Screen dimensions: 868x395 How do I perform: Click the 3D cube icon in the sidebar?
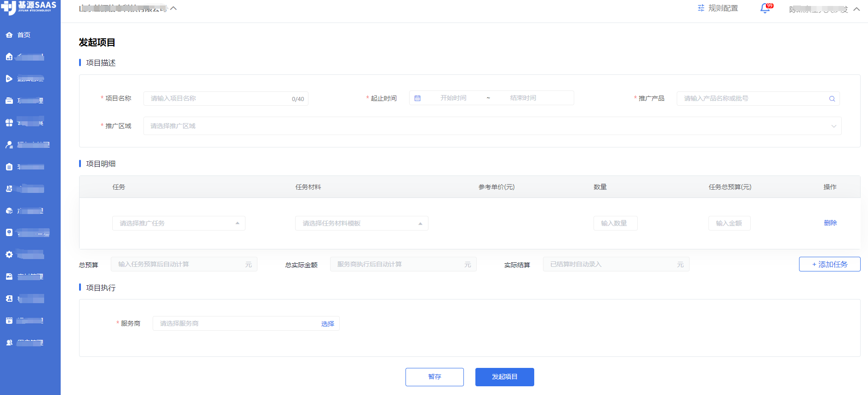tap(9, 211)
